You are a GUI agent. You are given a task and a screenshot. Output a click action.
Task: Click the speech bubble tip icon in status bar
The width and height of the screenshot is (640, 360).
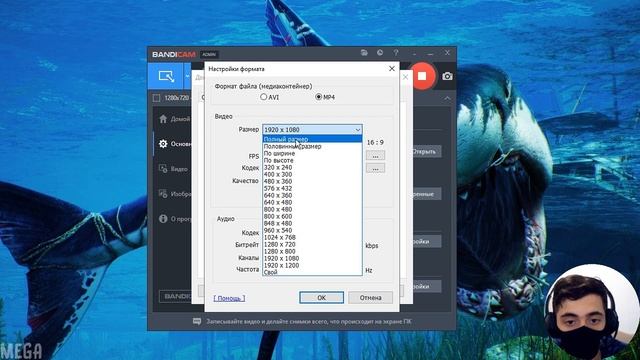[197, 322]
